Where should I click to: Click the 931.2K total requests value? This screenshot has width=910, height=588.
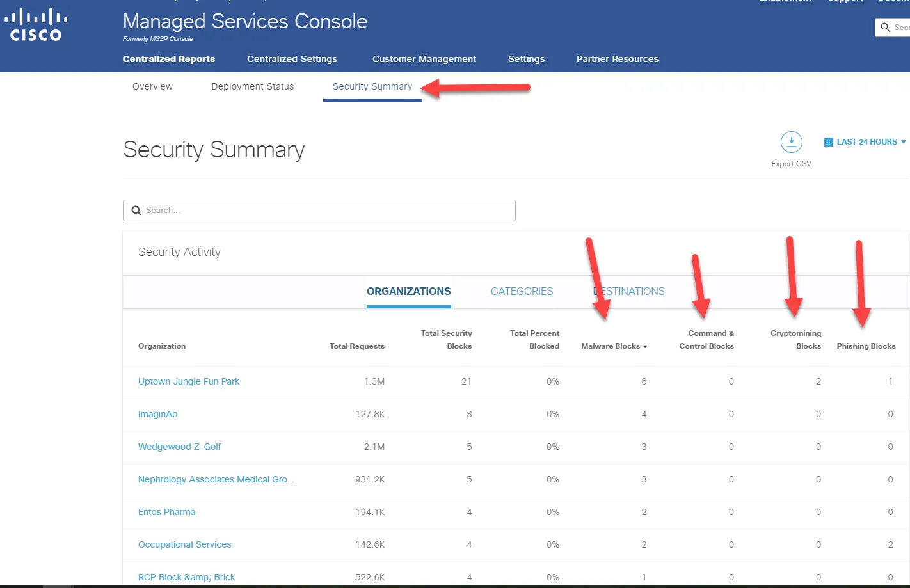pos(370,479)
